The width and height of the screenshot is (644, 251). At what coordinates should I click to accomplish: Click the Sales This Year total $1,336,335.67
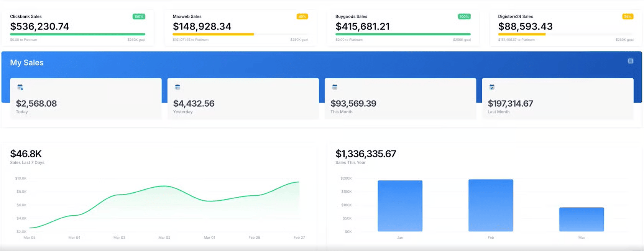[366, 154]
